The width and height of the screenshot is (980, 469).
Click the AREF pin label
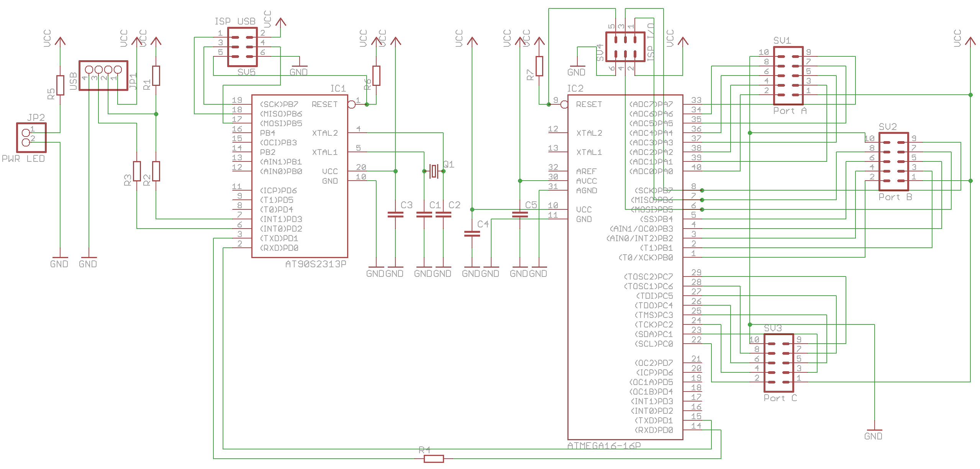[587, 171]
